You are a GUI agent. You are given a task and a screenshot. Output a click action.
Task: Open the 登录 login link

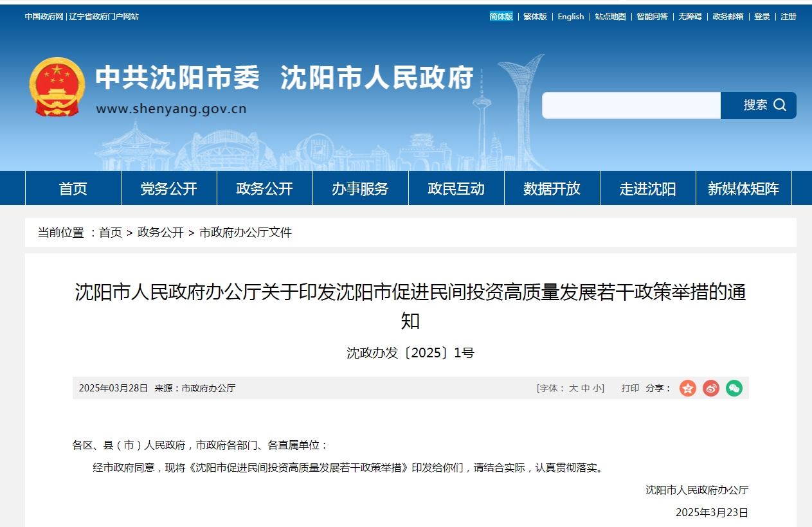(762, 17)
